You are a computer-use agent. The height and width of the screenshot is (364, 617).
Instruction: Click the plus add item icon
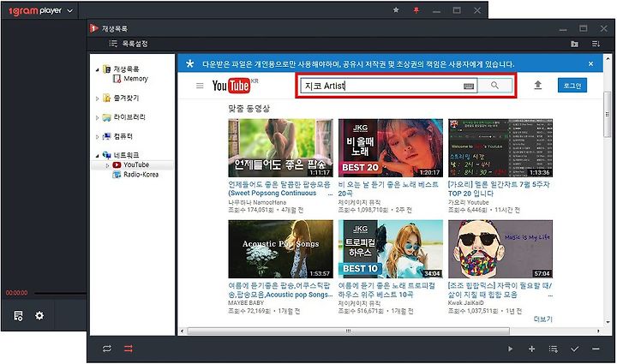click(531, 349)
